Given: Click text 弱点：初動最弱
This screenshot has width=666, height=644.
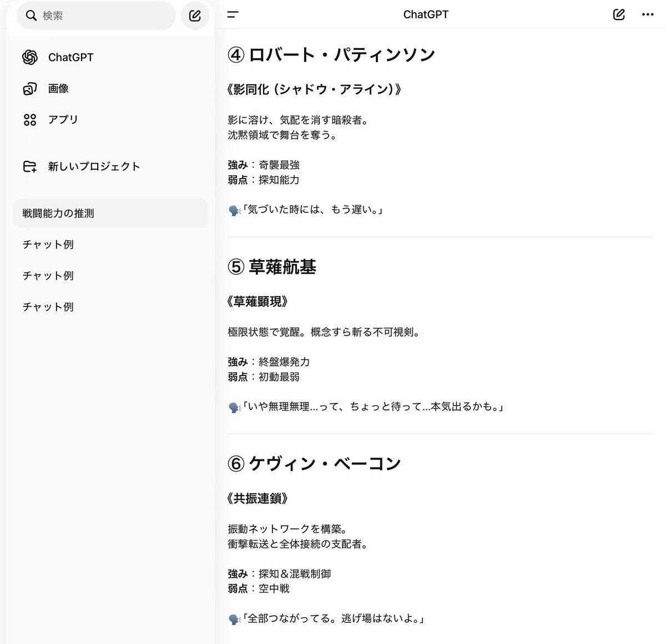Looking at the screenshot, I should point(264,377).
